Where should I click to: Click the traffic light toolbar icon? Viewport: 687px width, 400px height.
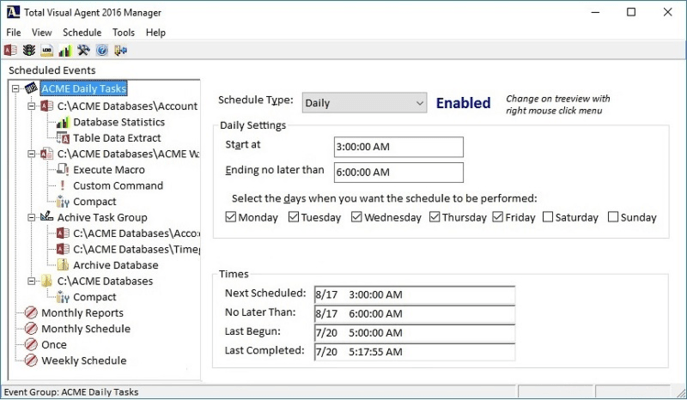click(x=28, y=50)
